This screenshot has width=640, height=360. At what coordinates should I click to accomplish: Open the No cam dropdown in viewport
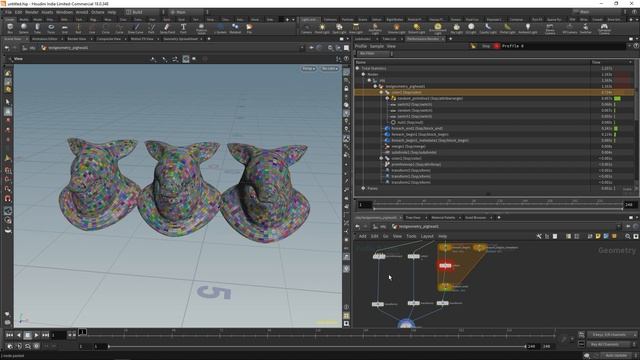tap(329, 69)
